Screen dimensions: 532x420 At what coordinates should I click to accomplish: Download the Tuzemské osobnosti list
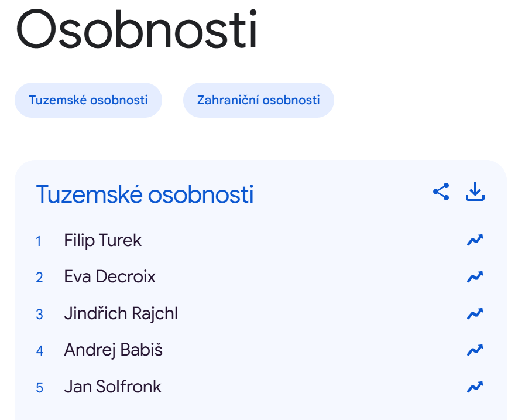[475, 192]
